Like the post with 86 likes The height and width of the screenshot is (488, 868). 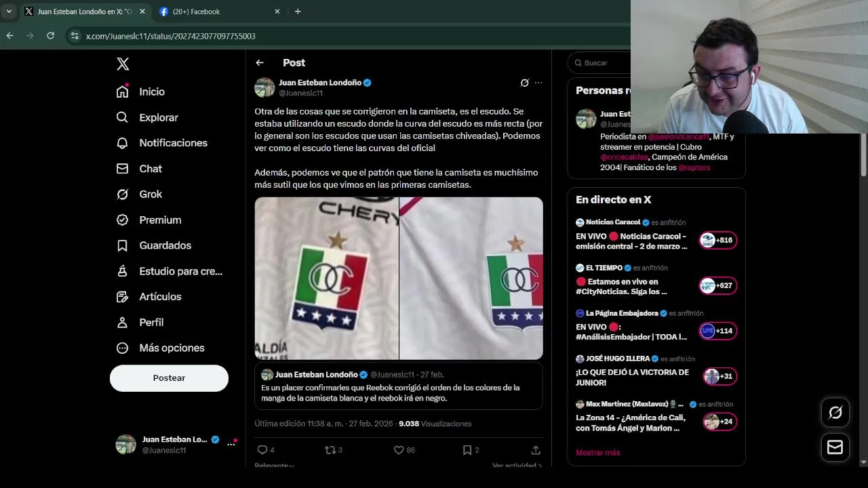click(399, 450)
